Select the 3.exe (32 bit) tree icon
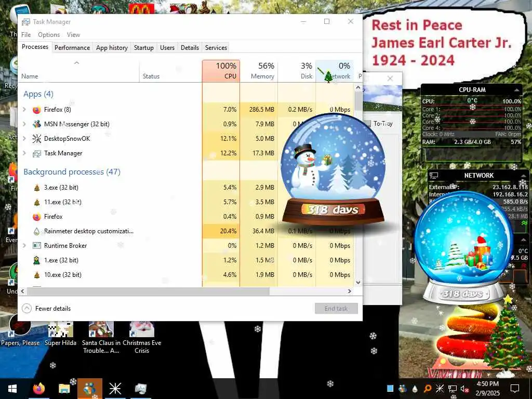 pos(37,188)
